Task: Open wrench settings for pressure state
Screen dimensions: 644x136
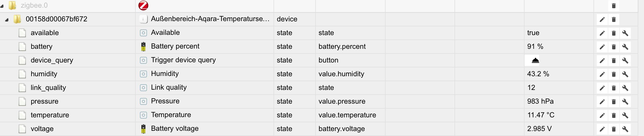Action: pos(625,102)
